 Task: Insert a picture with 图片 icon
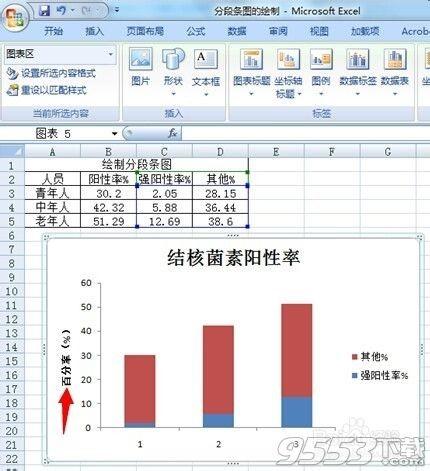[140, 67]
